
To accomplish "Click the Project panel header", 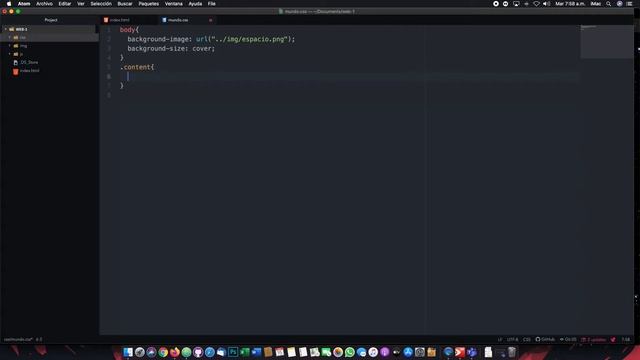I will pos(51,20).
